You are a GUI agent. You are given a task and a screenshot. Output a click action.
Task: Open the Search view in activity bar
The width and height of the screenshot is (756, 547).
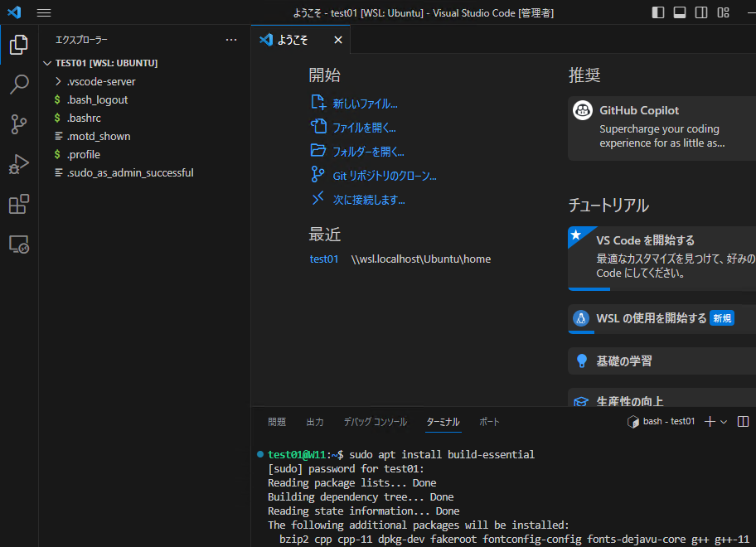19,85
